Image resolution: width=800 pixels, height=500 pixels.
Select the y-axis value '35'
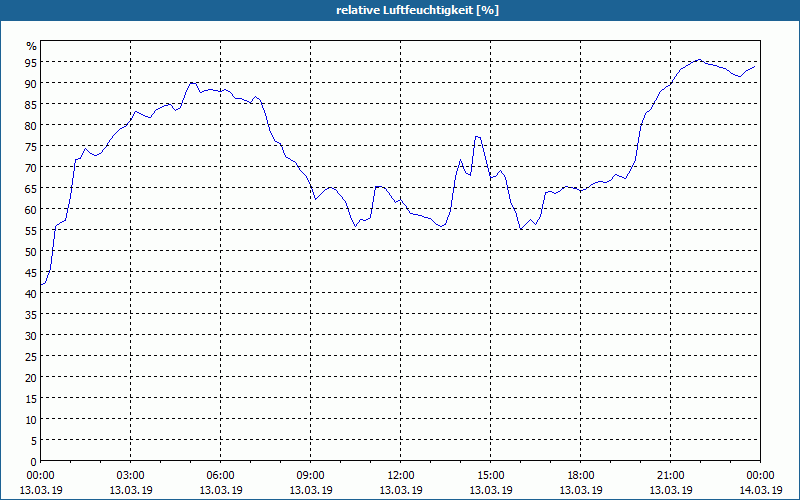[x=31, y=314]
